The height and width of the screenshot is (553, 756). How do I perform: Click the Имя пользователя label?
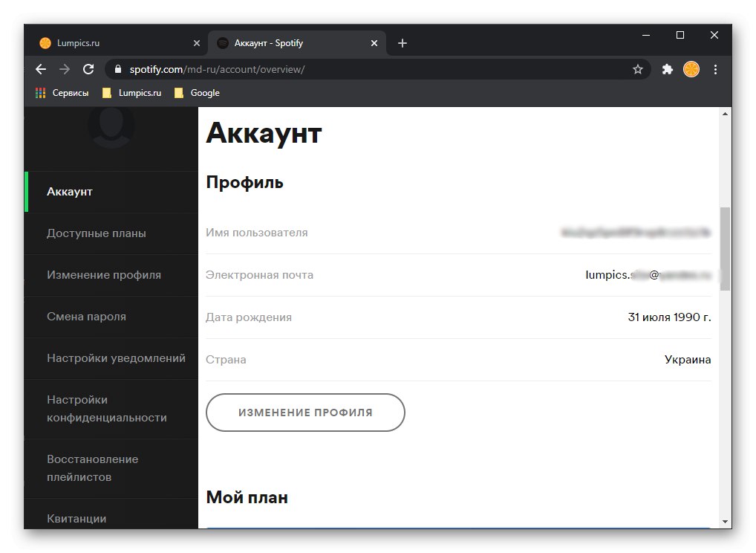256,233
